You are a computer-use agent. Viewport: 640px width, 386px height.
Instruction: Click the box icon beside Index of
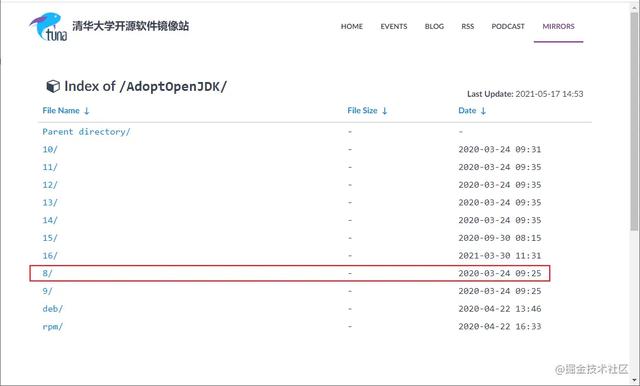click(53, 86)
